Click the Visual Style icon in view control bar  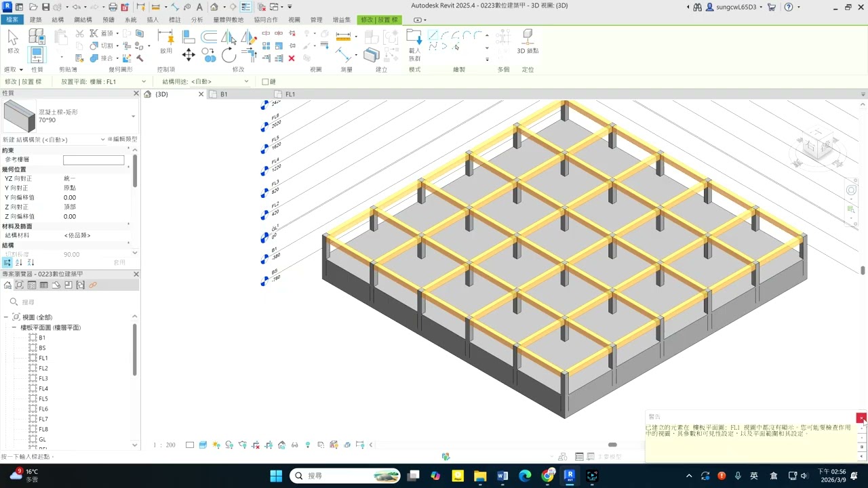[x=203, y=445]
